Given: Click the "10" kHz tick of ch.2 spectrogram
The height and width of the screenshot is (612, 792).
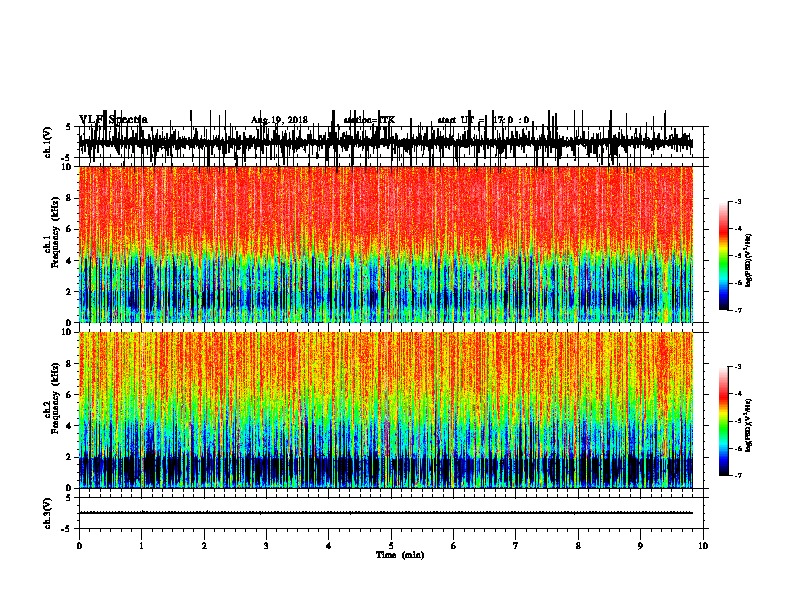Looking at the screenshot, I should (x=67, y=332).
